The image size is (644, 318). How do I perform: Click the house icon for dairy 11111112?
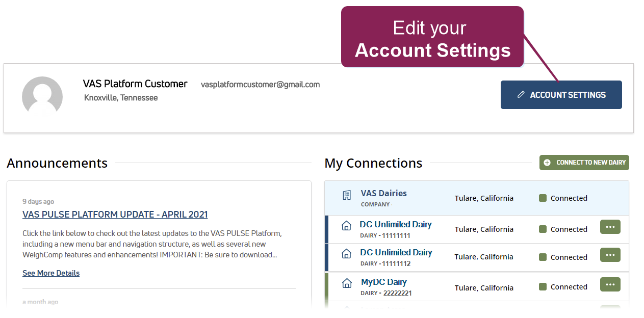(346, 253)
